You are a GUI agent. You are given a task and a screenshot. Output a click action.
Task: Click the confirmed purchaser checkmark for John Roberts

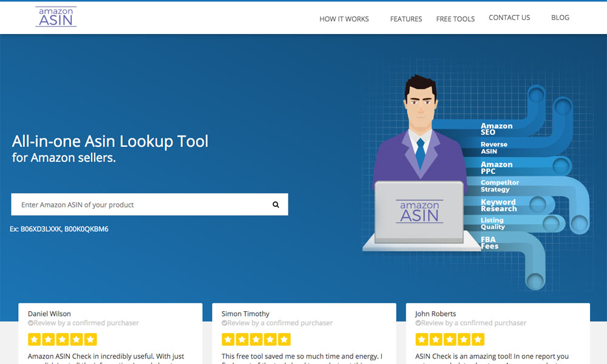pos(418,323)
